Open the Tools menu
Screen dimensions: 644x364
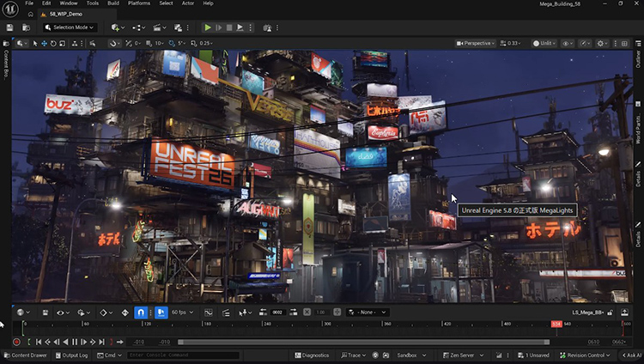(93, 3)
